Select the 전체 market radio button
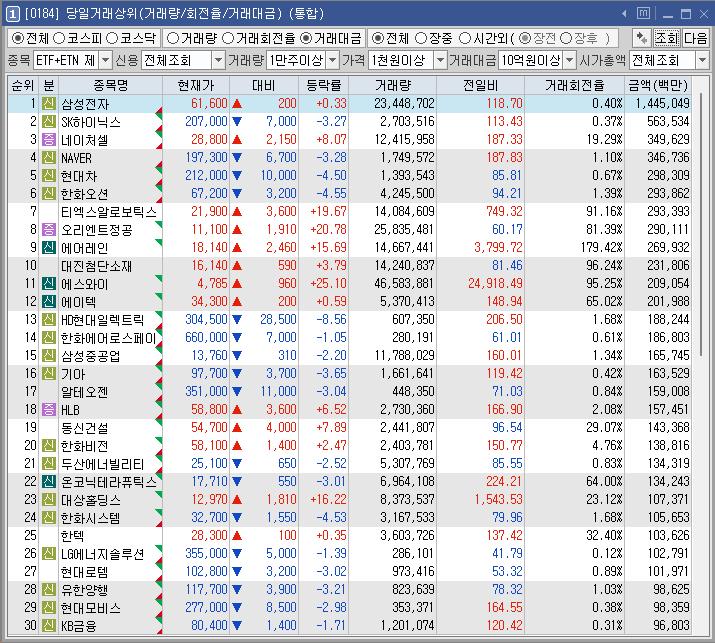Screen dimensions: 715x643 point(17,38)
